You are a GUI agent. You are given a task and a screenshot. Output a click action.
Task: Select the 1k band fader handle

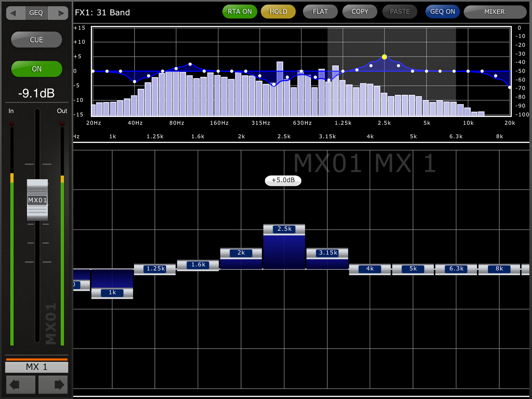[x=112, y=293]
